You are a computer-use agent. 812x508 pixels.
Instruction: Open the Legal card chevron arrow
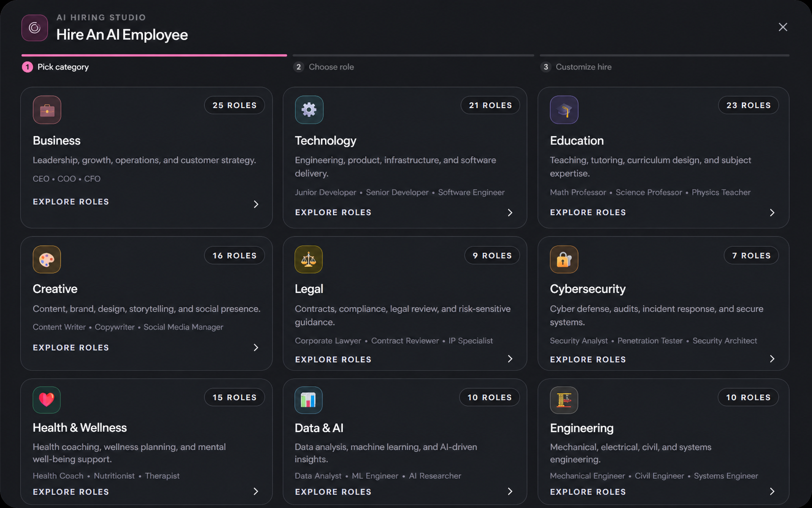coord(510,359)
